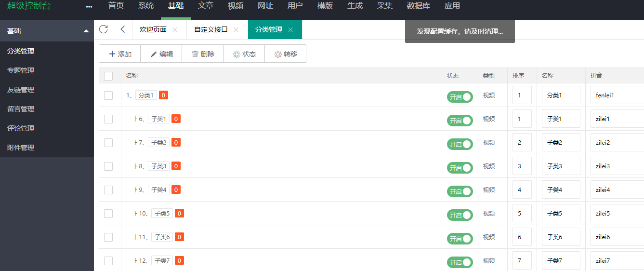Click the pinyin field containing zilei5
Viewport: 644px width, 271px height.
(617, 213)
